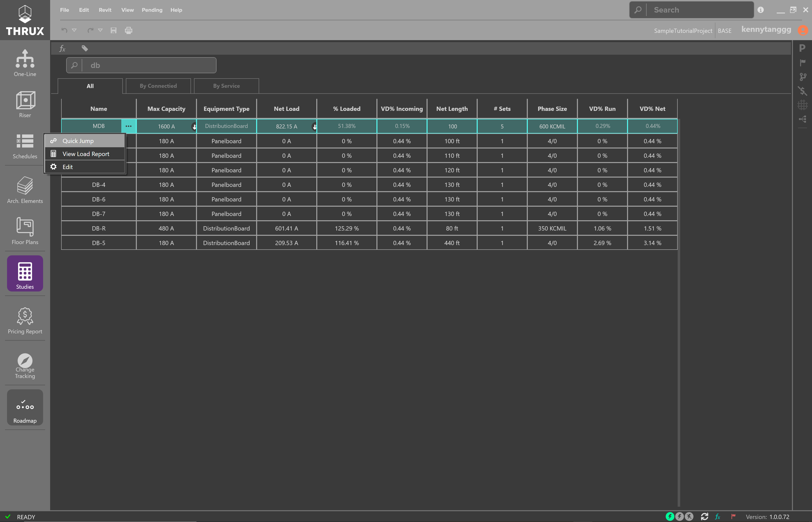Click the 601.41 A net load cell
The image size is (812, 522).
pos(286,229)
